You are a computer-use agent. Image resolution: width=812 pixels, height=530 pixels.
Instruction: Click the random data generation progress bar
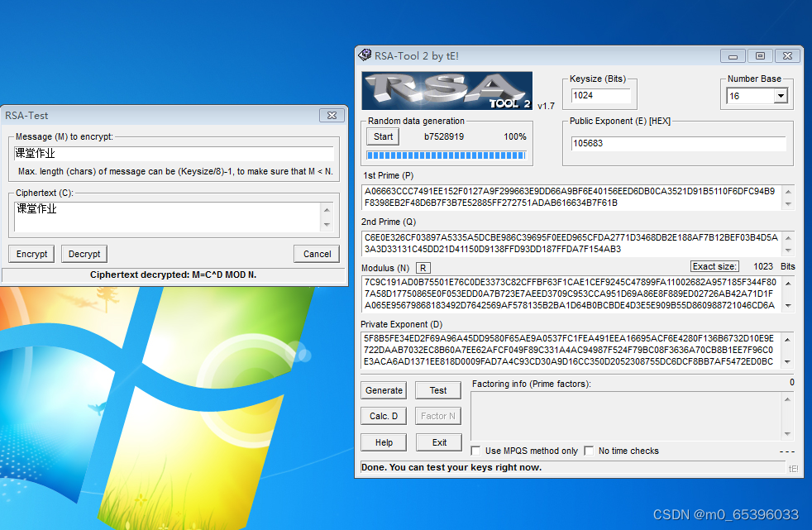447,155
